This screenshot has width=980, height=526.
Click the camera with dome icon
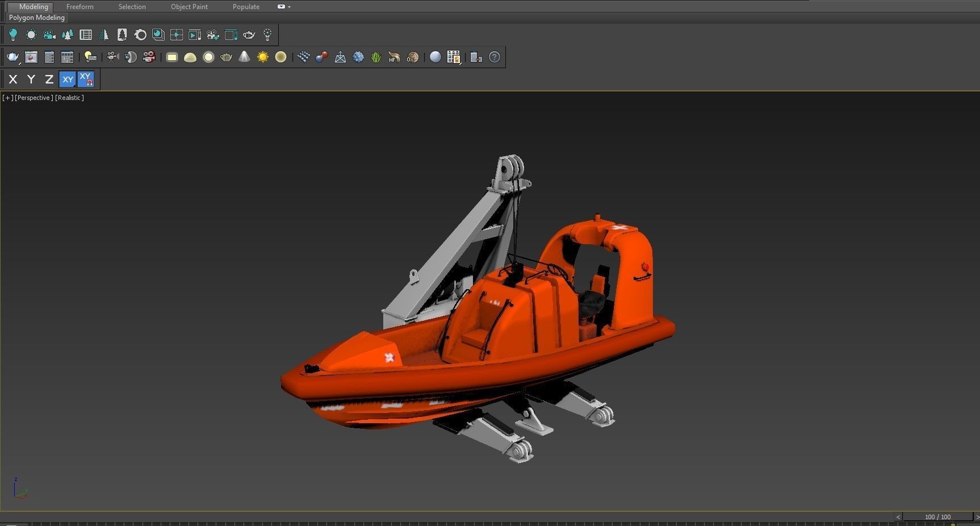(x=131, y=57)
